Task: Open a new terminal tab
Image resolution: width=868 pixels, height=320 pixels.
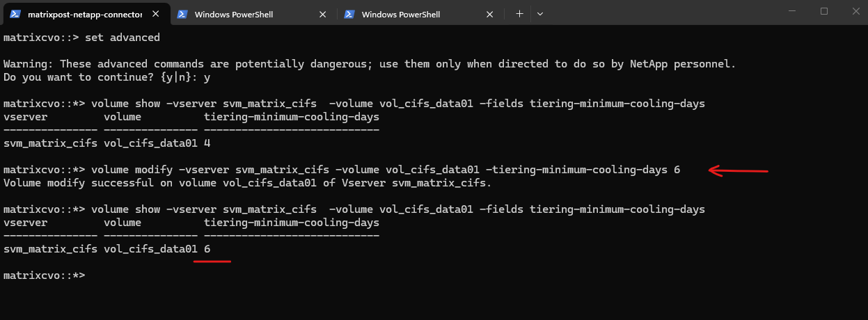Action: pyautogui.click(x=519, y=13)
